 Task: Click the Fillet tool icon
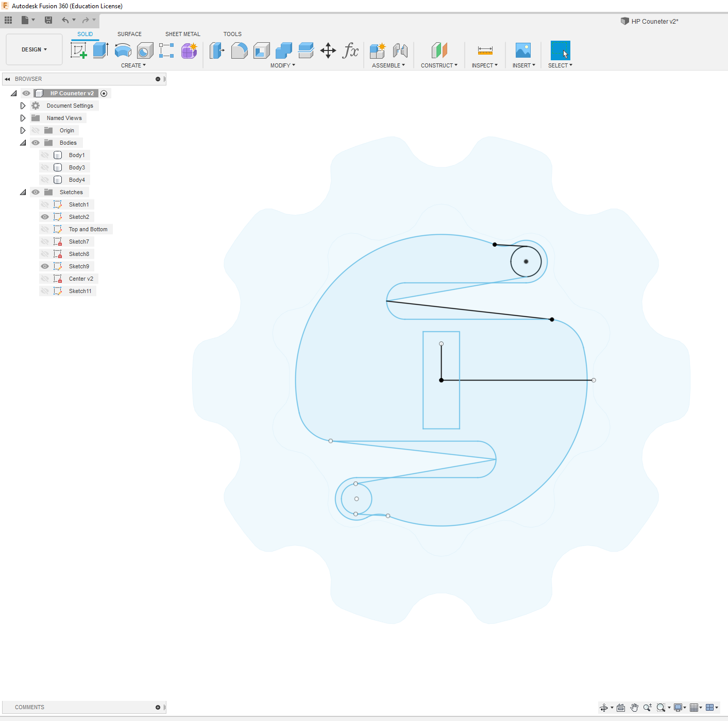click(239, 50)
